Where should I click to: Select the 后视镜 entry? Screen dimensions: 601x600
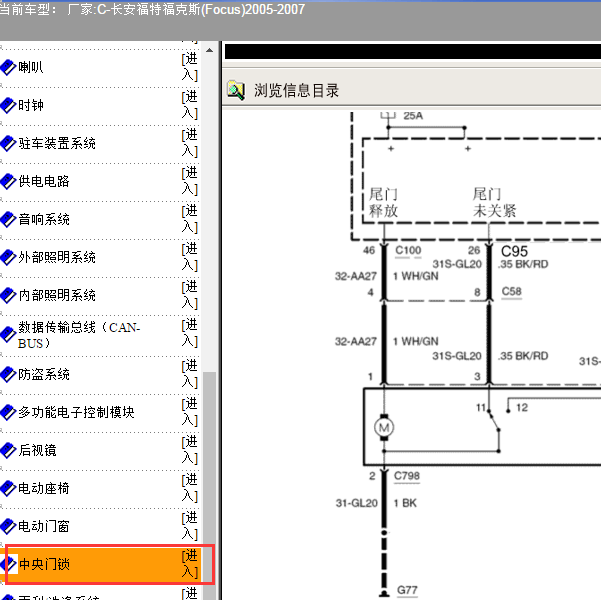pos(37,450)
